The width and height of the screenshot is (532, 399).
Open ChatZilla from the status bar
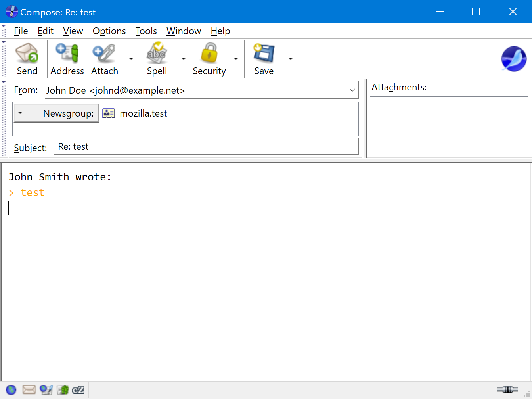click(78, 389)
